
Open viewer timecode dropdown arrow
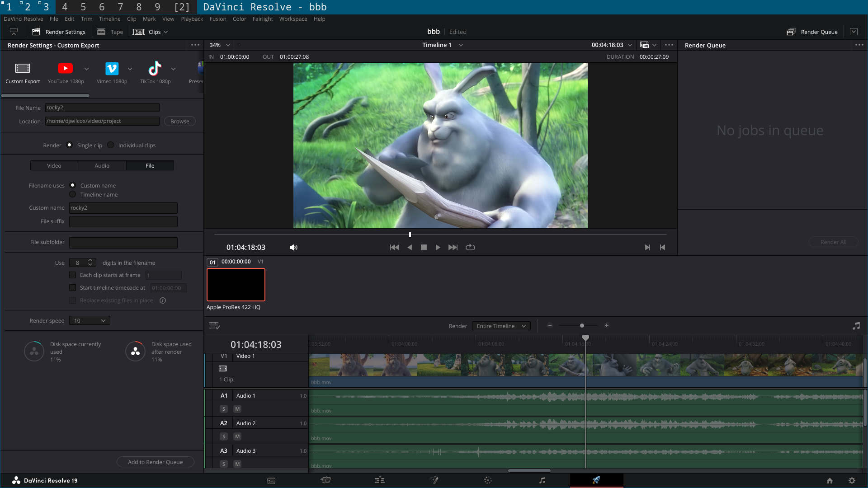coord(630,45)
